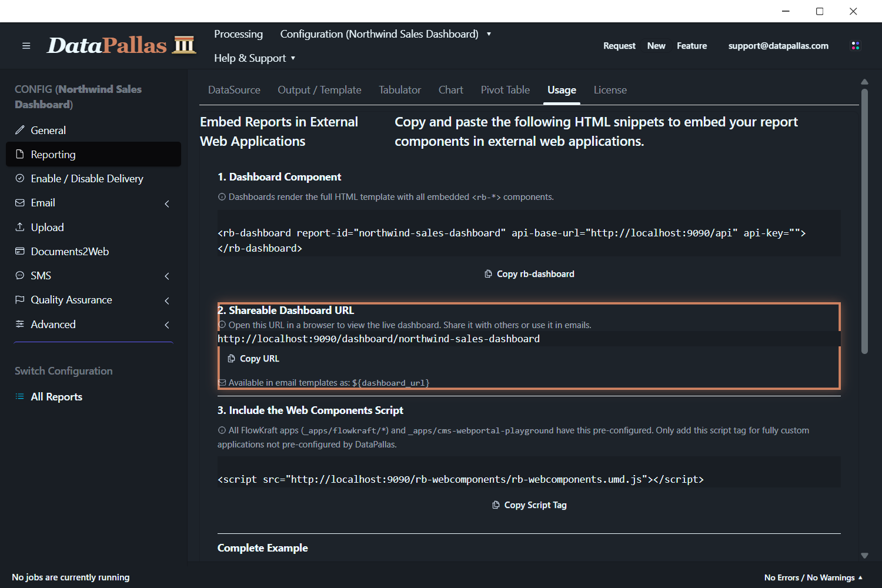Click the General pencil icon
Screen dimensions: 882x588
20,130
